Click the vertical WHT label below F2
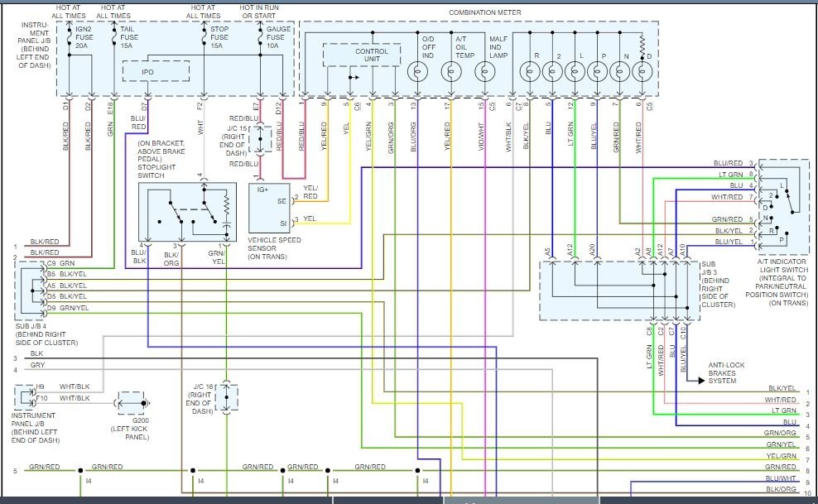This screenshot has height=504, width=818. [200, 127]
